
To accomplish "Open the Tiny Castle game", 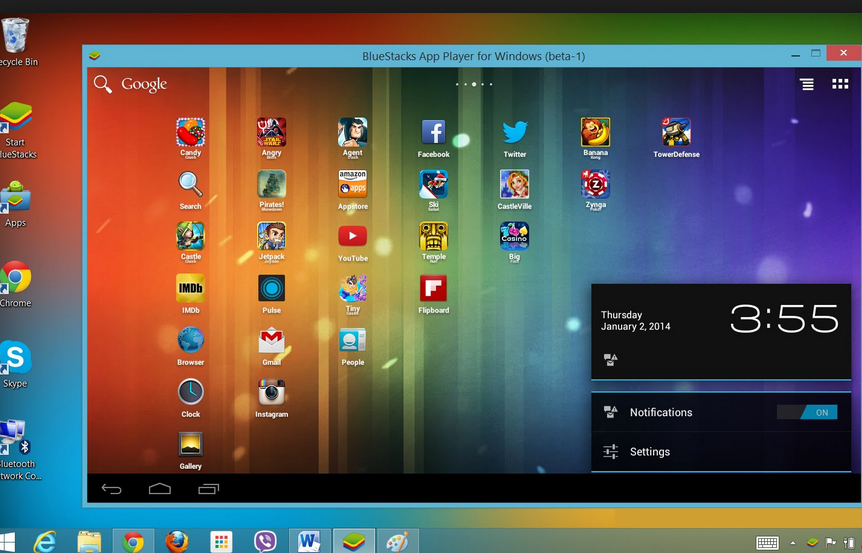I will tap(352, 288).
